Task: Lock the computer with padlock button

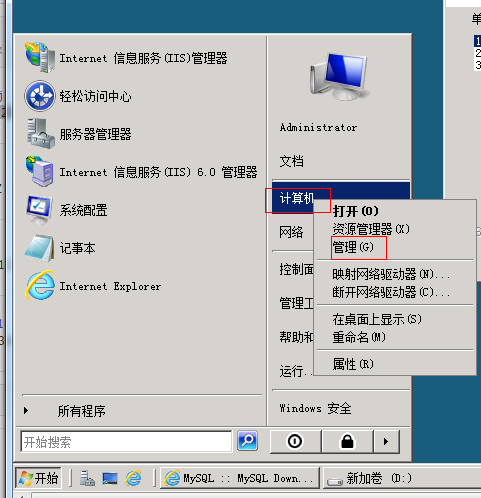Action: point(347,441)
